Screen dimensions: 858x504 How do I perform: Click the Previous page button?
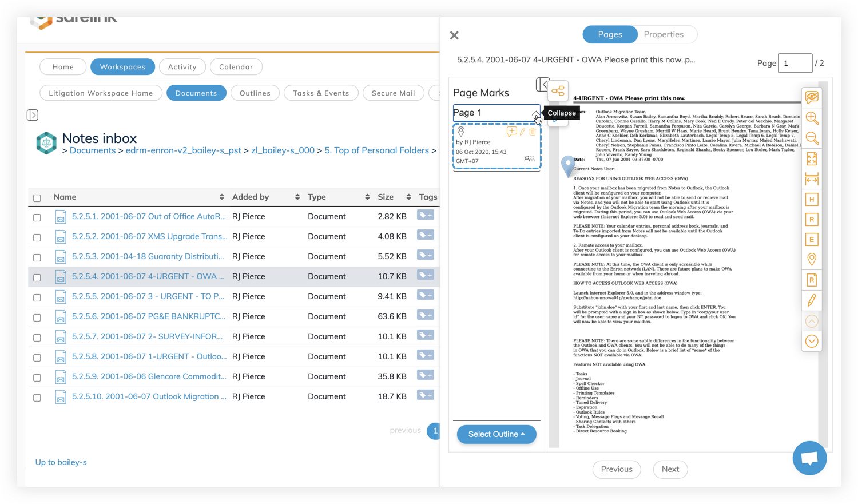(x=617, y=469)
